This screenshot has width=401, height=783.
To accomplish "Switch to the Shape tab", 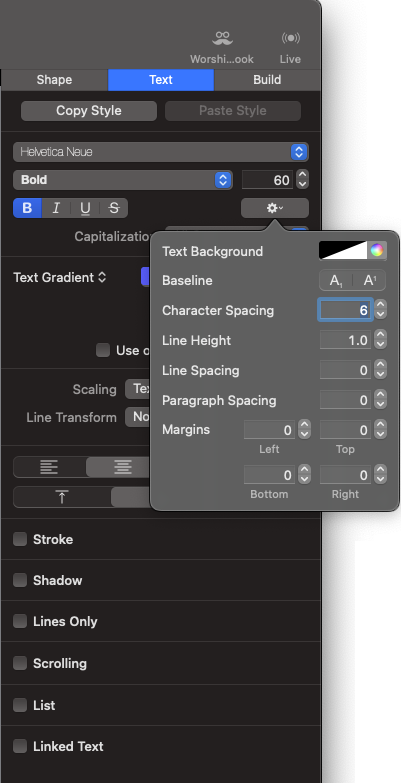I will click(54, 80).
